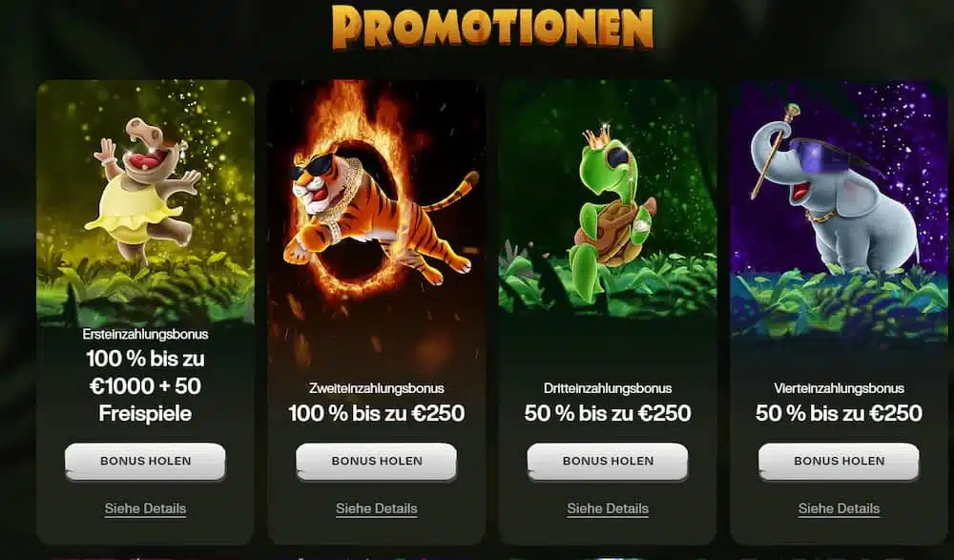
Task: Click the Promotionen heading logo
Action: 492,28
